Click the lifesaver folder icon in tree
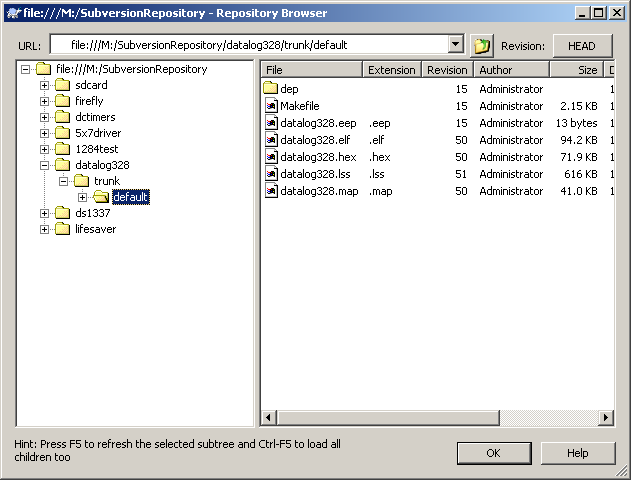Image resolution: width=631 pixels, height=480 pixels. coord(63,229)
